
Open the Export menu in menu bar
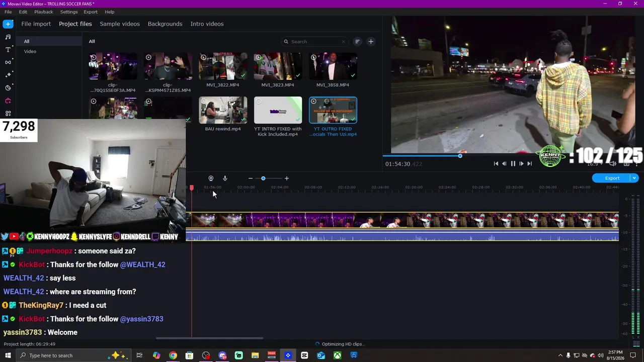point(91,12)
